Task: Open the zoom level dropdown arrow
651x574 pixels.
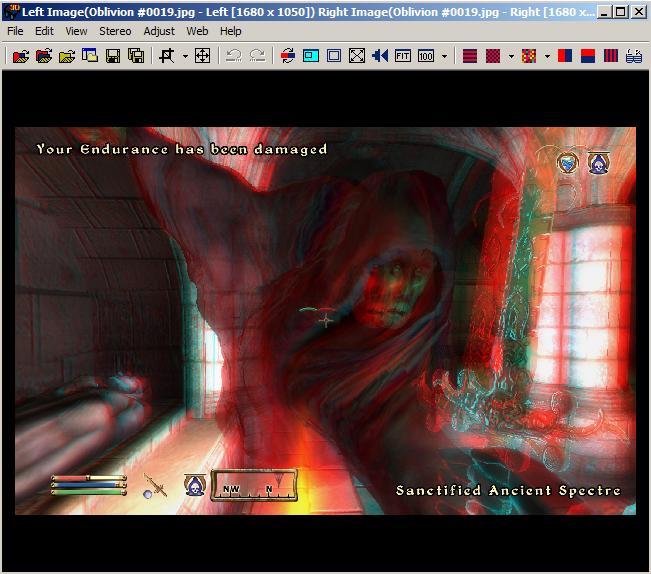Action: [x=444, y=56]
